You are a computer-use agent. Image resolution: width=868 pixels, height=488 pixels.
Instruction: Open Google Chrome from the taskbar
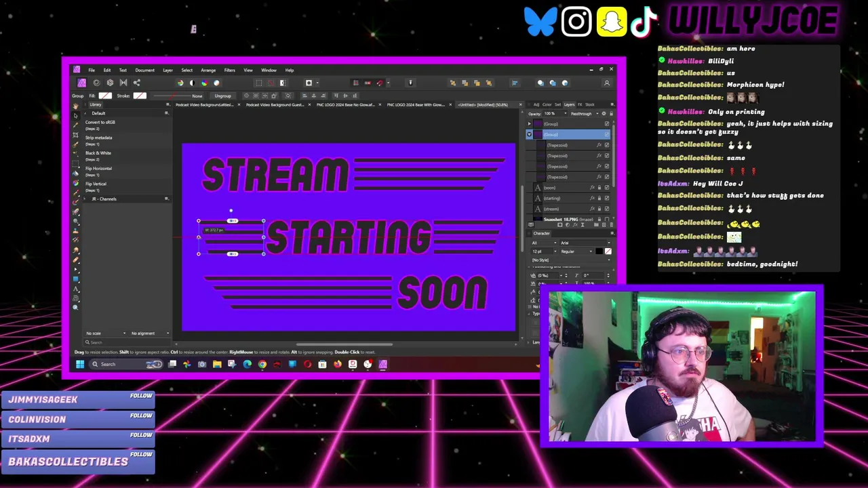click(262, 365)
